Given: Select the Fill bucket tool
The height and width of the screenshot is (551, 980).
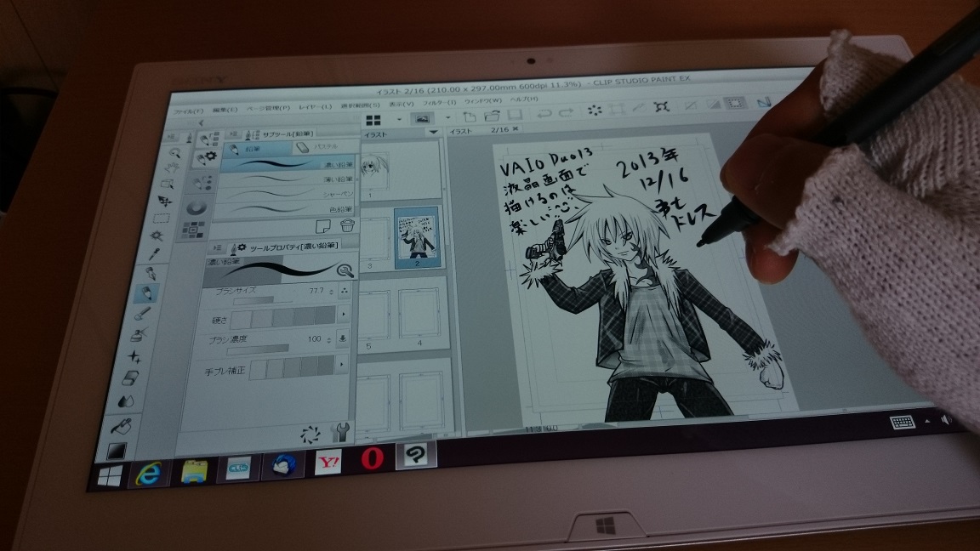Looking at the screenshot, I should pyautogui.click(x=122, y=426).
